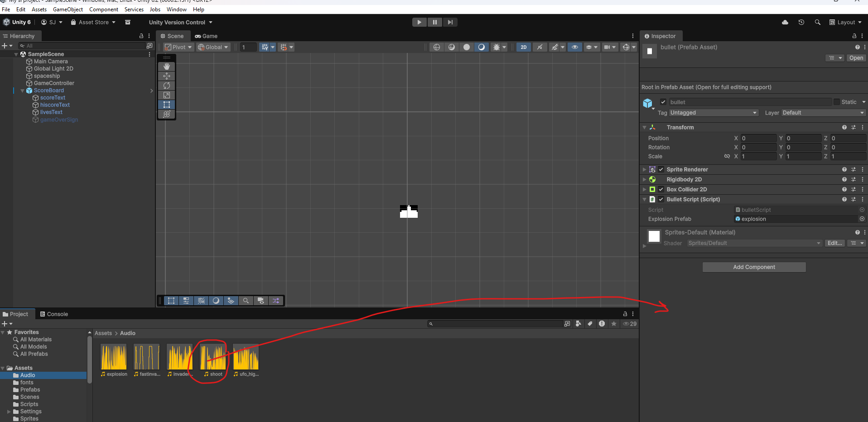Screen dimensions: 868x422
Task: Click the Add Component button
Action: pyautogui.click(x=754, y=267)
